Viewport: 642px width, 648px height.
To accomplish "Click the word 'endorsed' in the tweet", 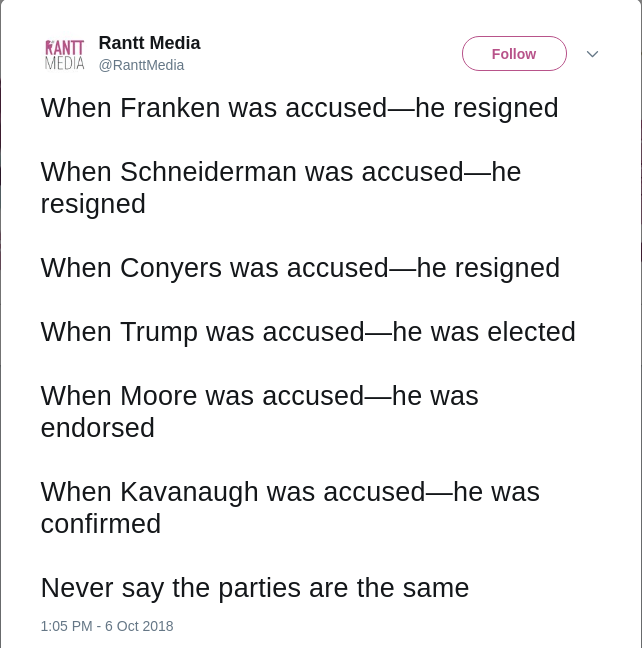I will (x=98, y=427).
